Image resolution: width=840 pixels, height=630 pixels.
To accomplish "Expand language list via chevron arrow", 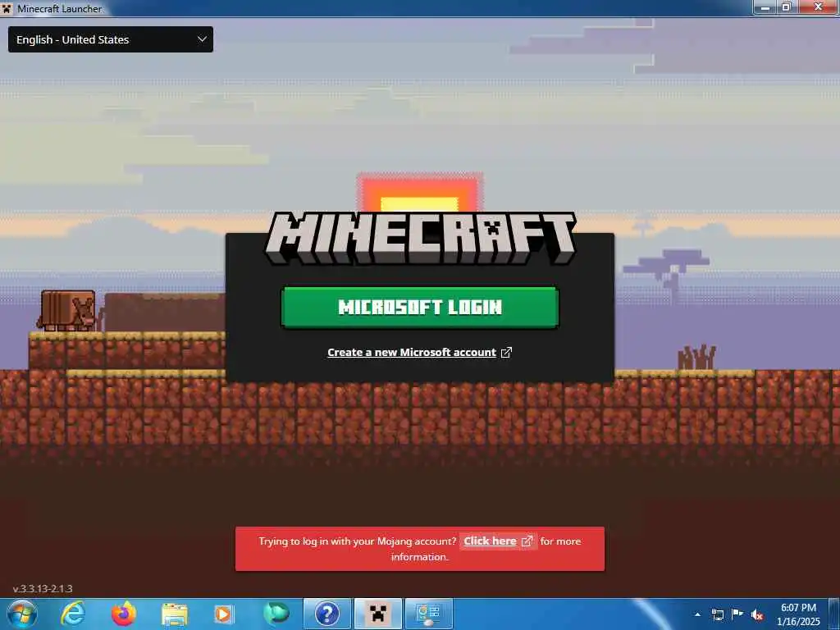I will (x=202, y=39).
